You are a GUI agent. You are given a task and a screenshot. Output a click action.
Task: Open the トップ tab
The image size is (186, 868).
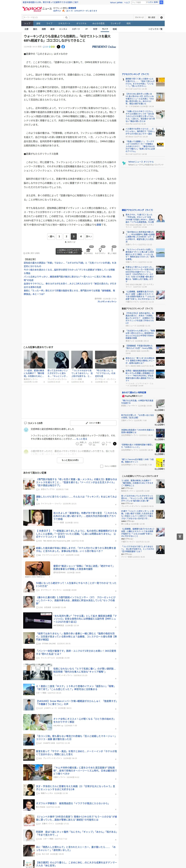pyautogui.click(x=27, y=24)
